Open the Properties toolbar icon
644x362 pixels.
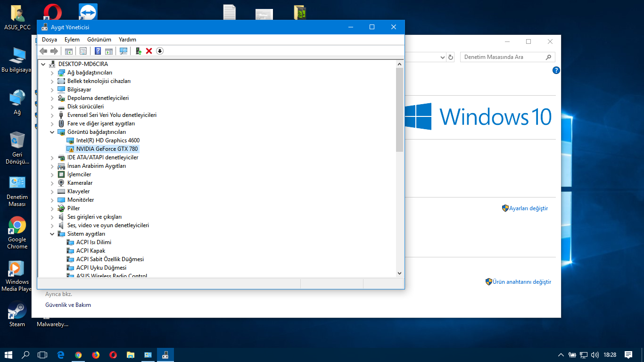83,51
